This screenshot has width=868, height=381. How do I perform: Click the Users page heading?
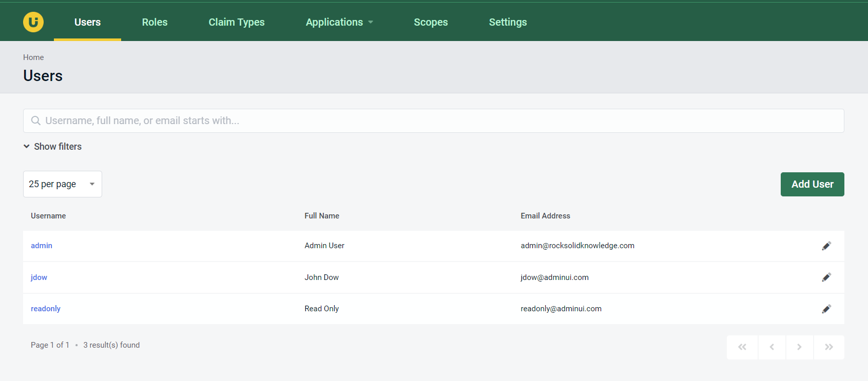point(43,76)
